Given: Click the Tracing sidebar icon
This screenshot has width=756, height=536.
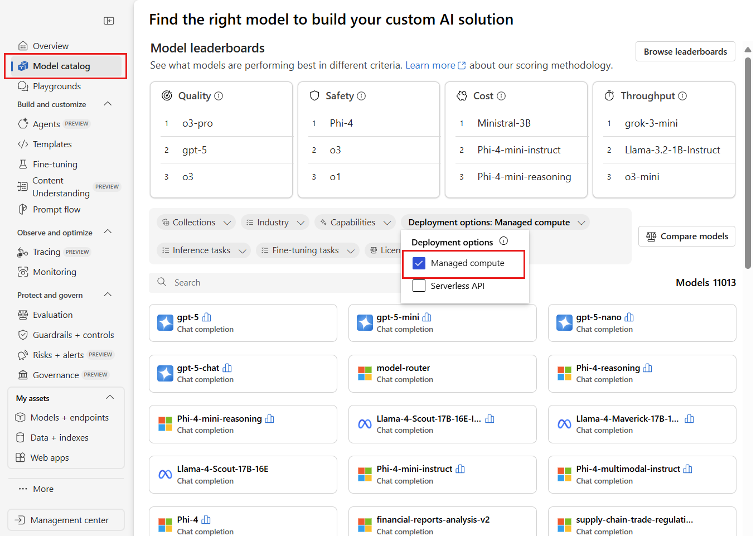Looking at the screenshot, I should click(x=23, y=252).
